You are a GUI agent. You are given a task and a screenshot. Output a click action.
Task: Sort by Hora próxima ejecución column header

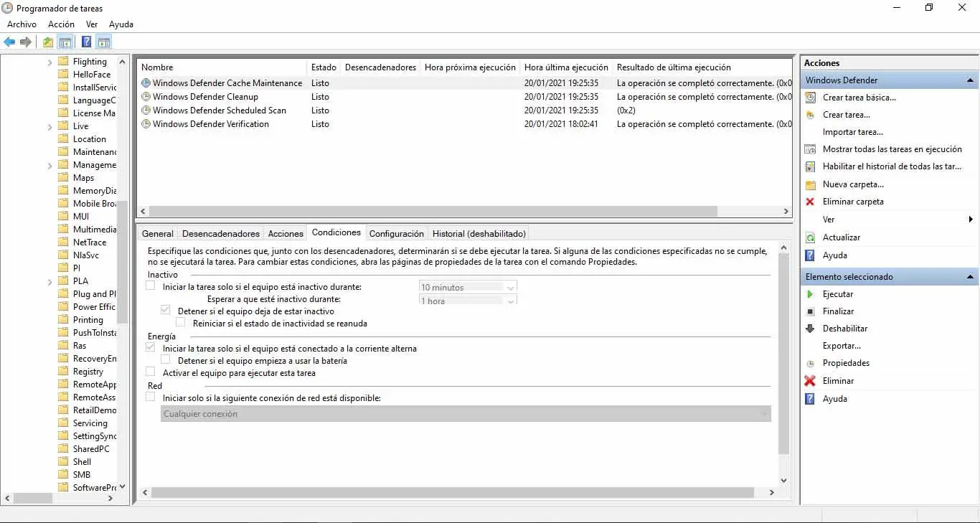tap(470, 67)
